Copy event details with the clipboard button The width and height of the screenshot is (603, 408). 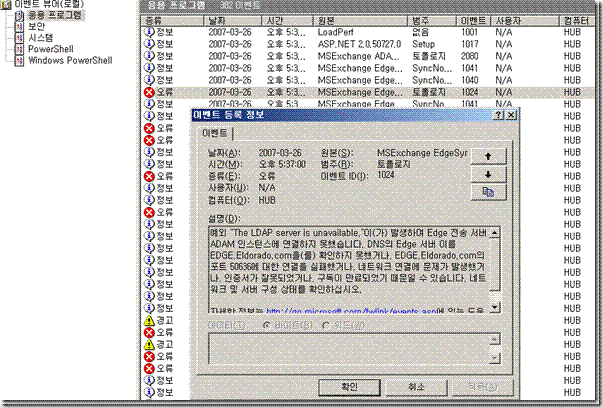(x=488, y=192)
